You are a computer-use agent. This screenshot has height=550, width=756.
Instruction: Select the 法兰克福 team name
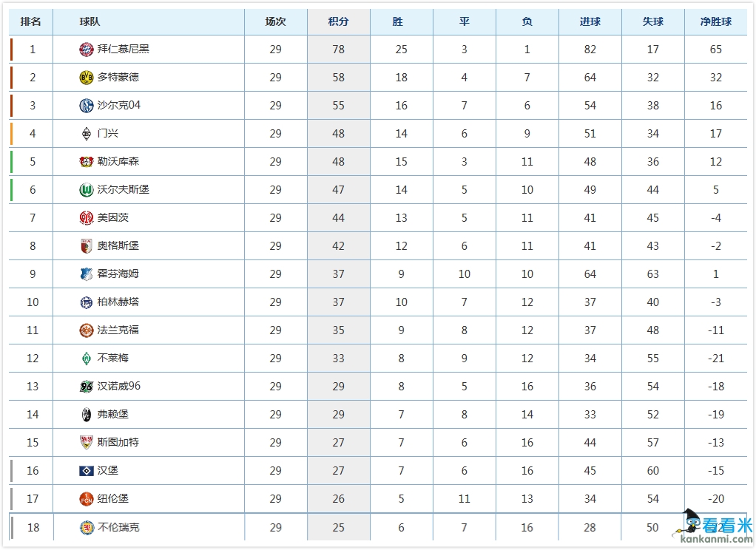point(118,330)
